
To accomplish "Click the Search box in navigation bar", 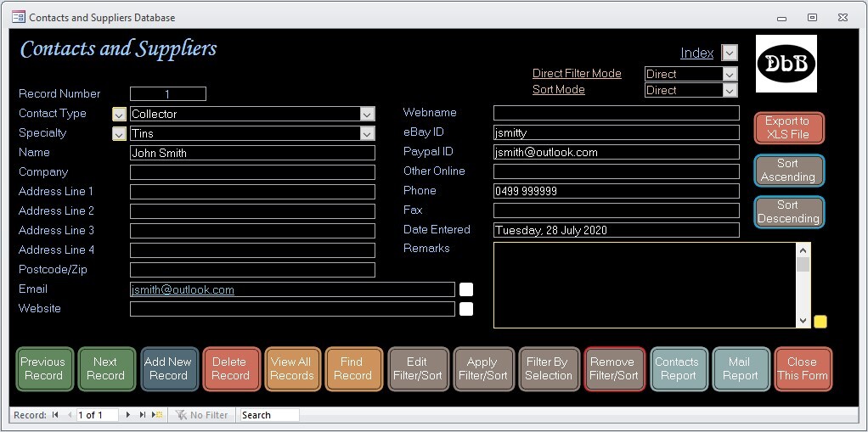I will point(269,415).
